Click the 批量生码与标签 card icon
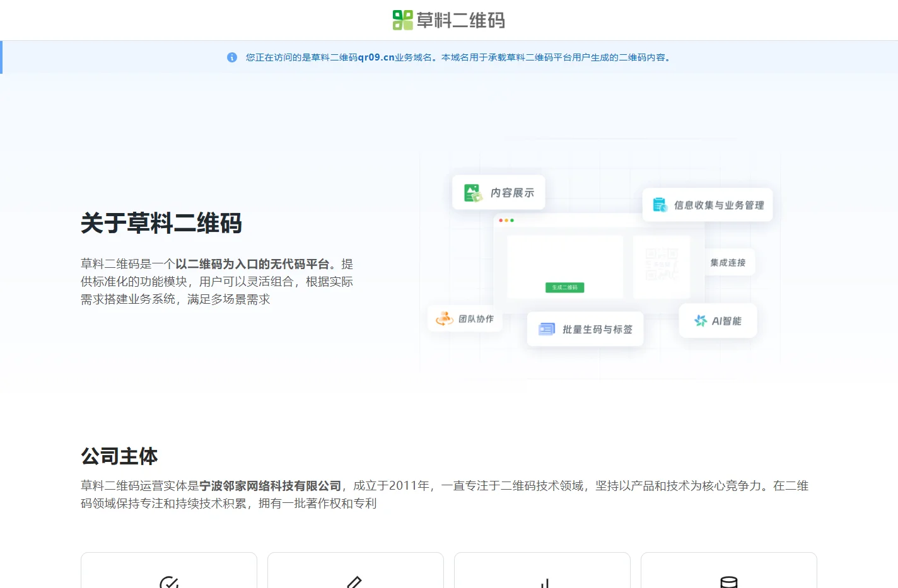The height and width of the screenshot is (588, 898). click(x=547, y=329)
